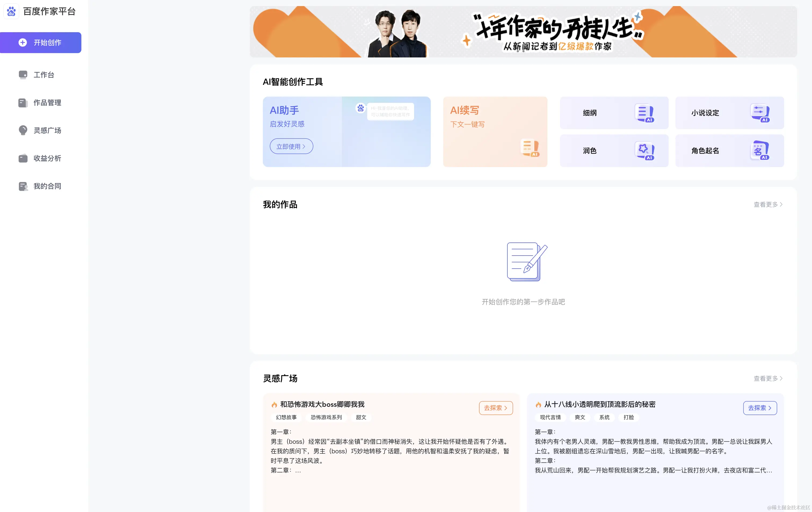
Task: Select 我的合同 from the sidebar
Action: 47,186
